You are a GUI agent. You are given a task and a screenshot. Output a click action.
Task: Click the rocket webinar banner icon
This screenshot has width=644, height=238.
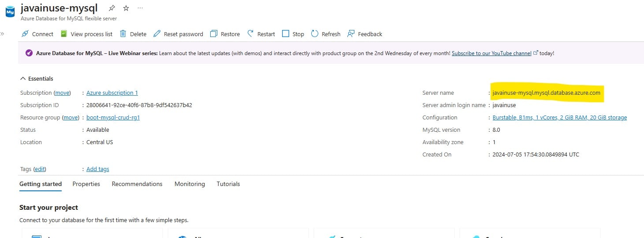29,53
